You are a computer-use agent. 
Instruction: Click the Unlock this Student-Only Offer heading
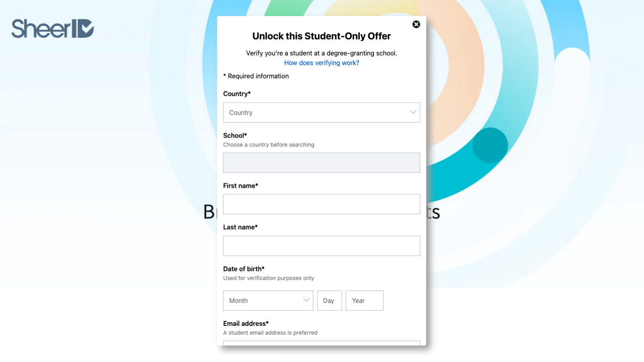click(322, 36)
